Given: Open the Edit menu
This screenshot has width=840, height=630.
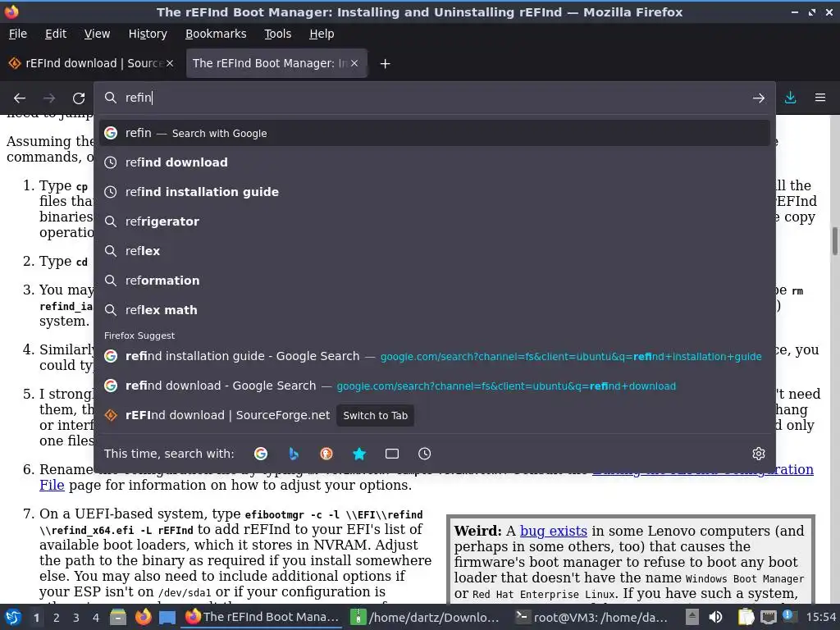Looking at the screenshot, I should pyautogui.click(x=56, y=34).
